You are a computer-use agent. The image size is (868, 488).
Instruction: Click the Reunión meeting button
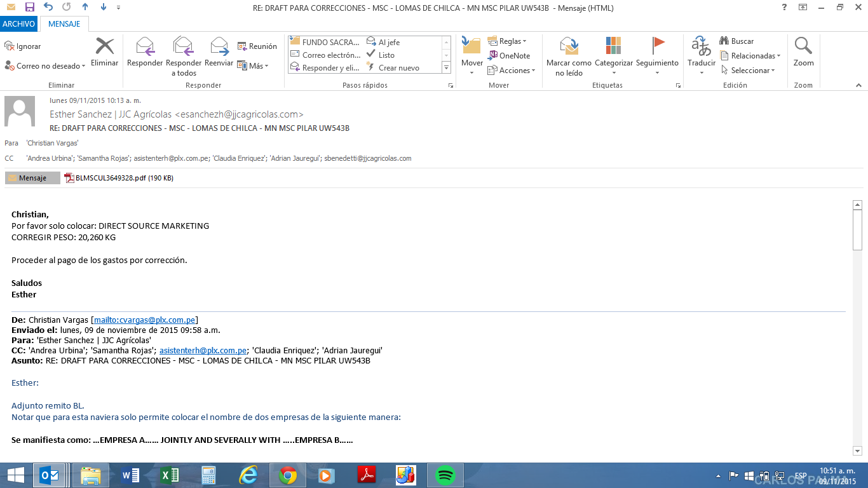pos(257,46)
